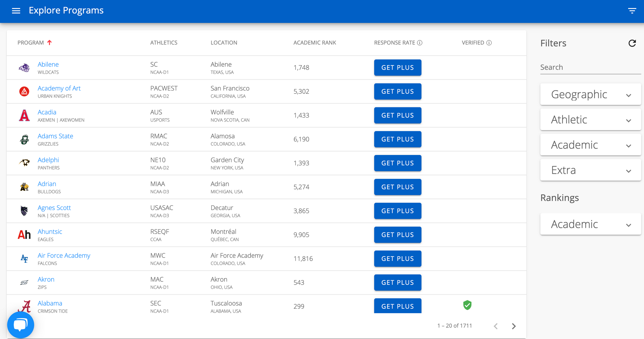The width and height of the screenshot is (644, 339).
Task: Click the Acadia red A logo
Action: pyautogui.click(x=24, y=115)
